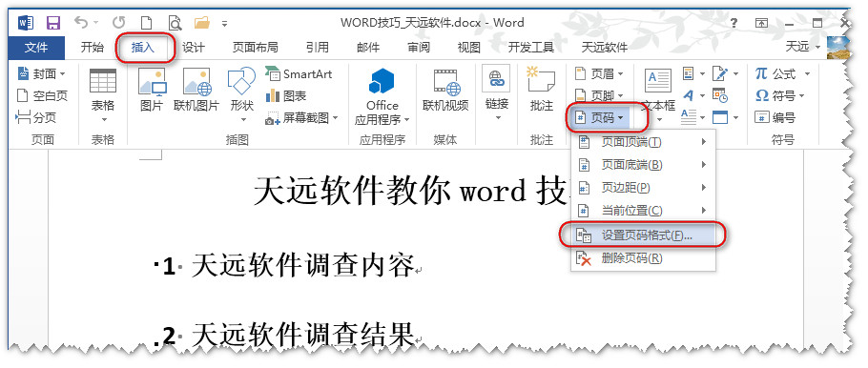Viewport: 868px width, 368px height.
Task: Select the 插入 ribbon tab
Action: [143, 48]
